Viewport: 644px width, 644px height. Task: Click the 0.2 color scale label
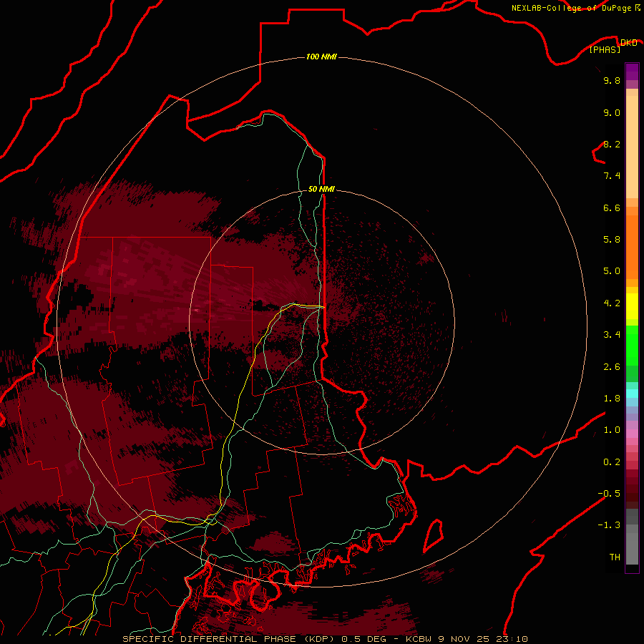(x=612, y=462)
